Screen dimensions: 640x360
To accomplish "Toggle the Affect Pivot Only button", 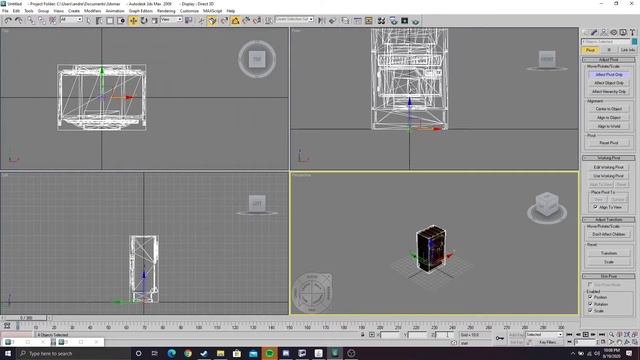I will (609, 75).
